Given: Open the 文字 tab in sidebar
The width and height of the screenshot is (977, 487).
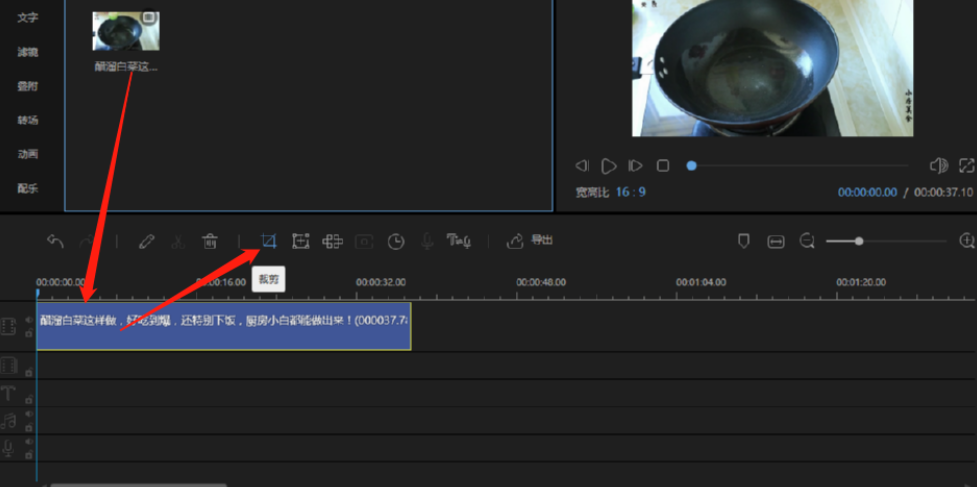Looking at the screenshot, I should coord(27,17).
